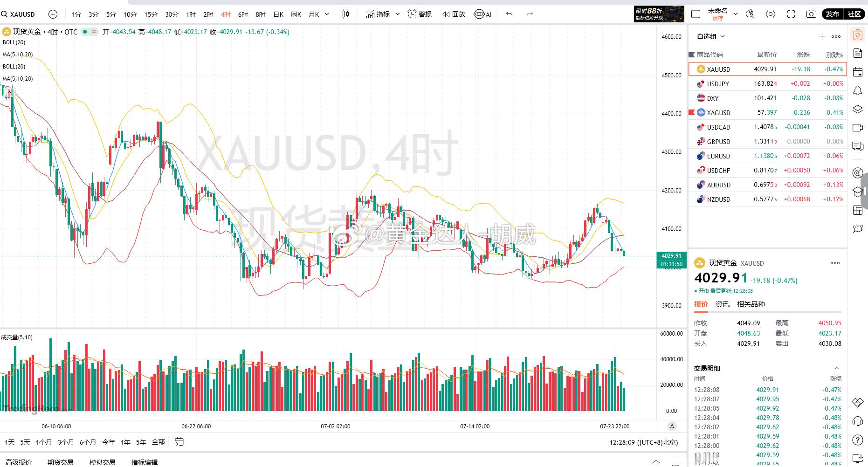The height and width of the screenshot is (467, 868).
Task: Toggle the orange approximate sign indicator
Action: coord(95,32)
